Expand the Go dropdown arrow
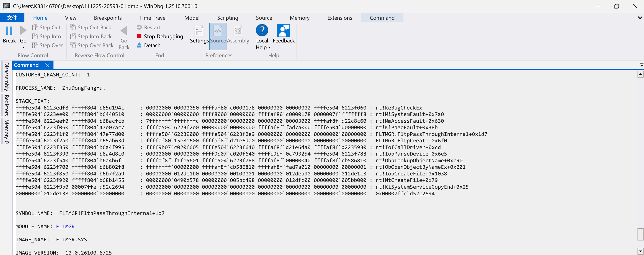 pyautogui.click(x=23, y=47)
